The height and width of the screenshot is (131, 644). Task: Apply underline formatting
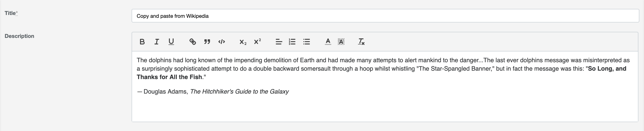171,42
